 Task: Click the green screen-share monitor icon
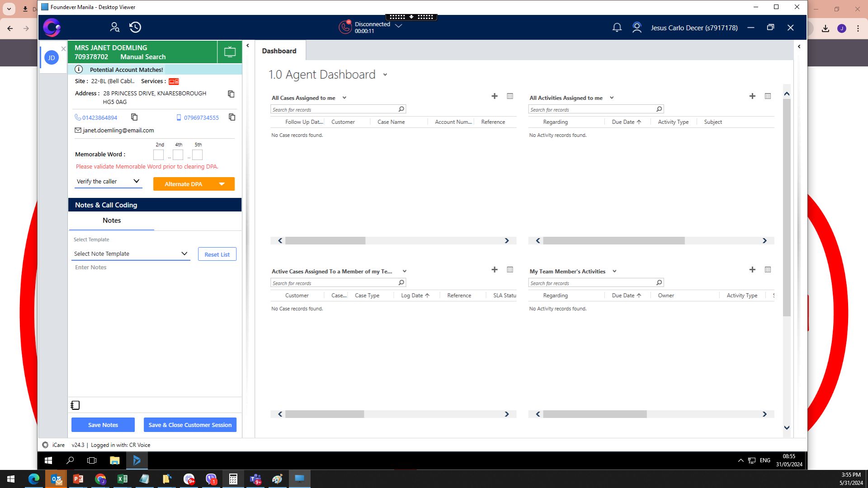[x=230, y=52]
